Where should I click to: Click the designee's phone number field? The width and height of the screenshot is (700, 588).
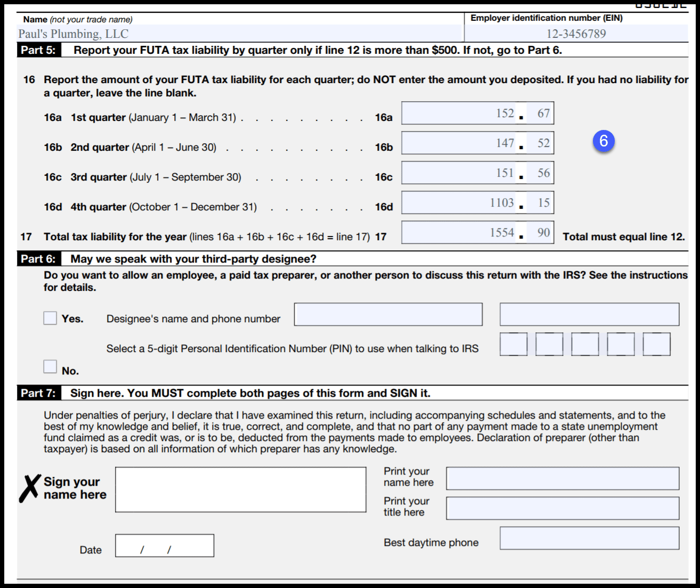click(x=589, y=314)
